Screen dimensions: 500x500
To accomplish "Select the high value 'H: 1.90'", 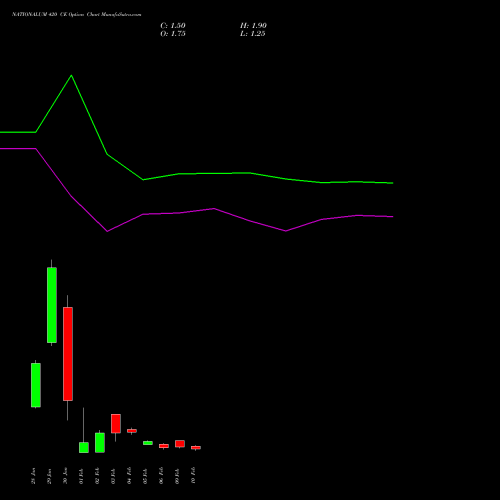I will point(253,26).
